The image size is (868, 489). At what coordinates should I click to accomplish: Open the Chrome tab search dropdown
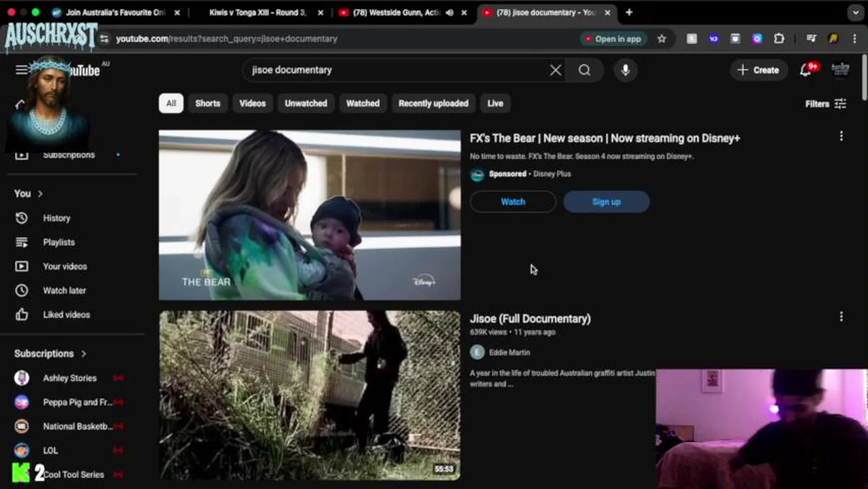click(x=855, y=12)
